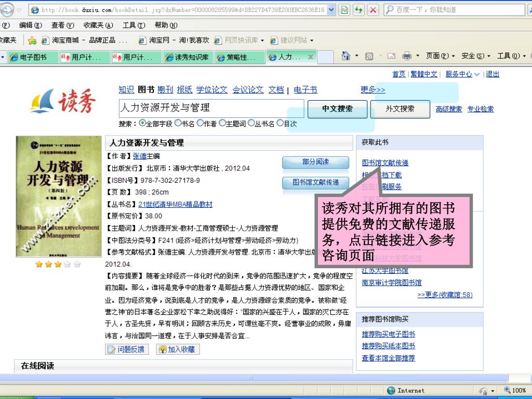
Task: Click the 退出 logout link
Action: [x=493, y=74]
